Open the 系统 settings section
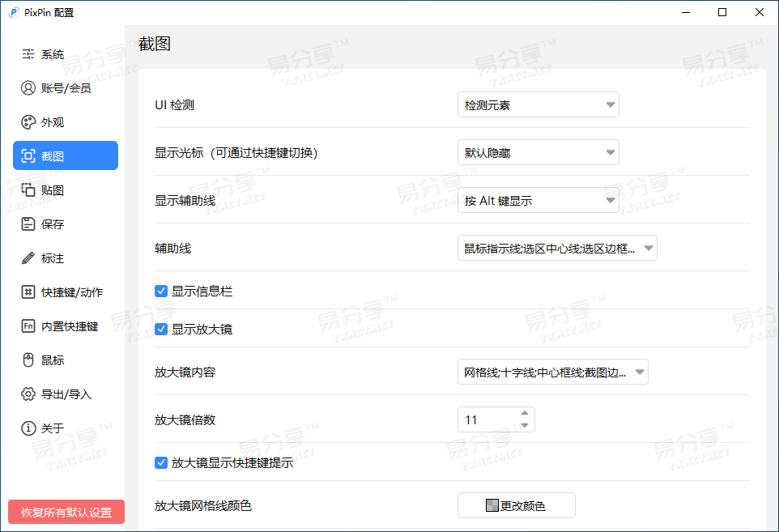Image resolution: width=779 pixels, height=532 pixels. click(49, 54)
